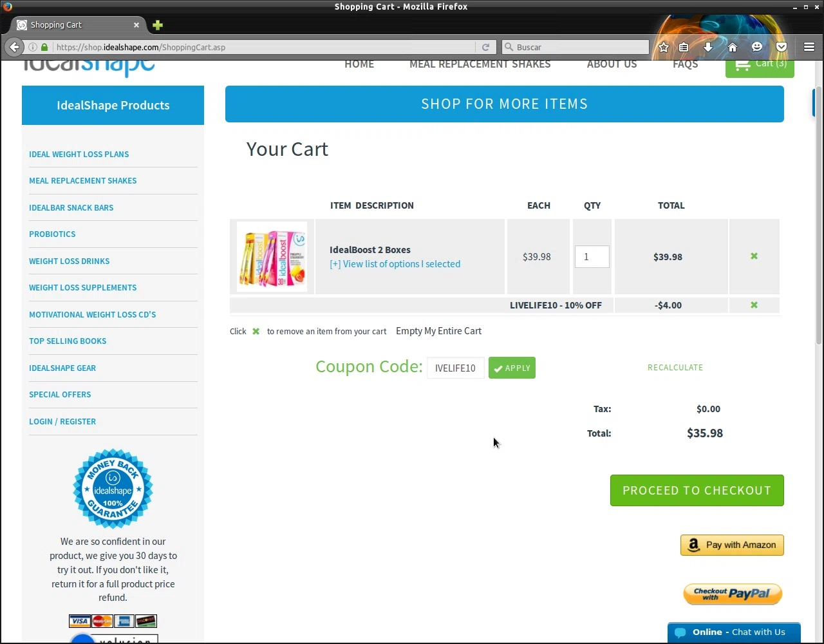Close the Shopping Cart tab
This screenshot has width=824, height=644.
pos(136,25)
